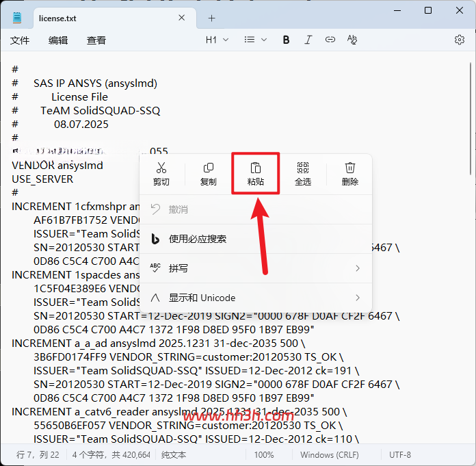Click UTF-8 encoding in status bar

click(400, 455)
